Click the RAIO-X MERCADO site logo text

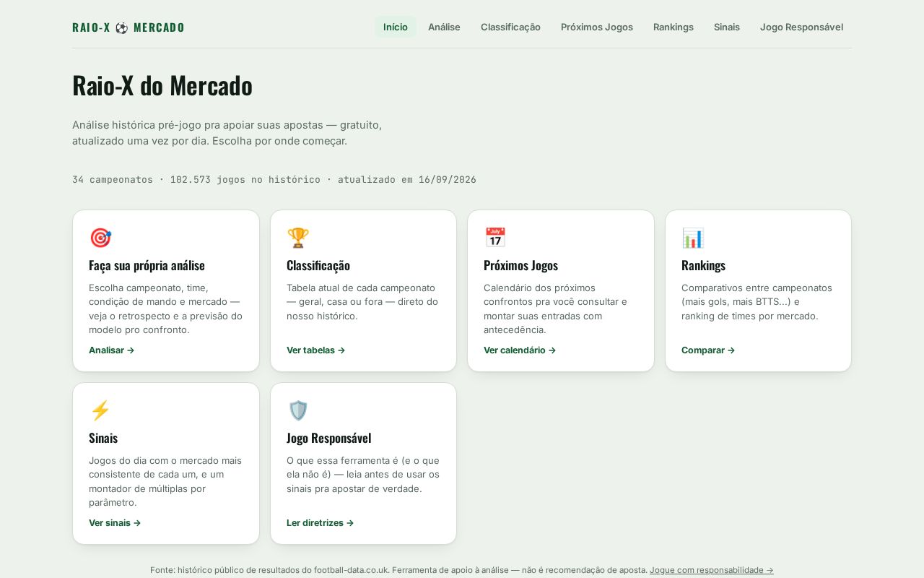tap(128, 27)
